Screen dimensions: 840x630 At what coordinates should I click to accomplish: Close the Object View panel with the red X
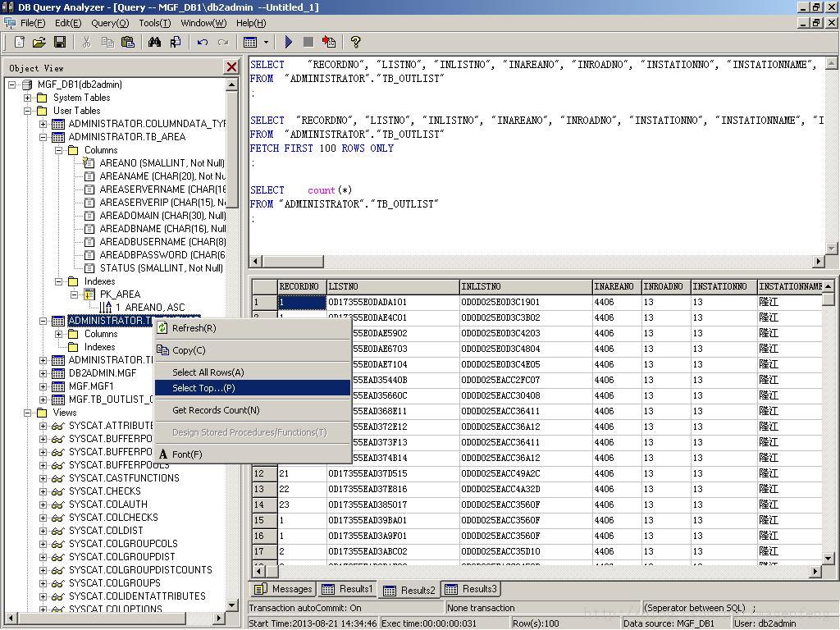(231, 67)
